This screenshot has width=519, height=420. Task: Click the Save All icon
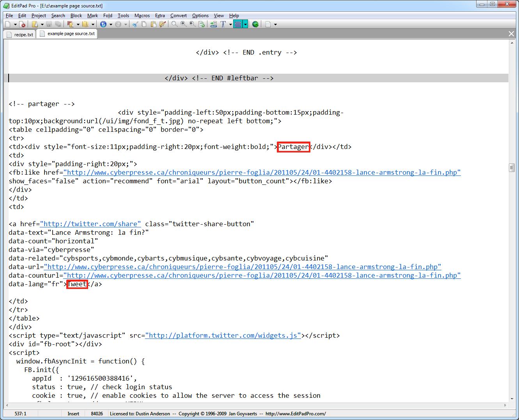[x=58, y=24]
